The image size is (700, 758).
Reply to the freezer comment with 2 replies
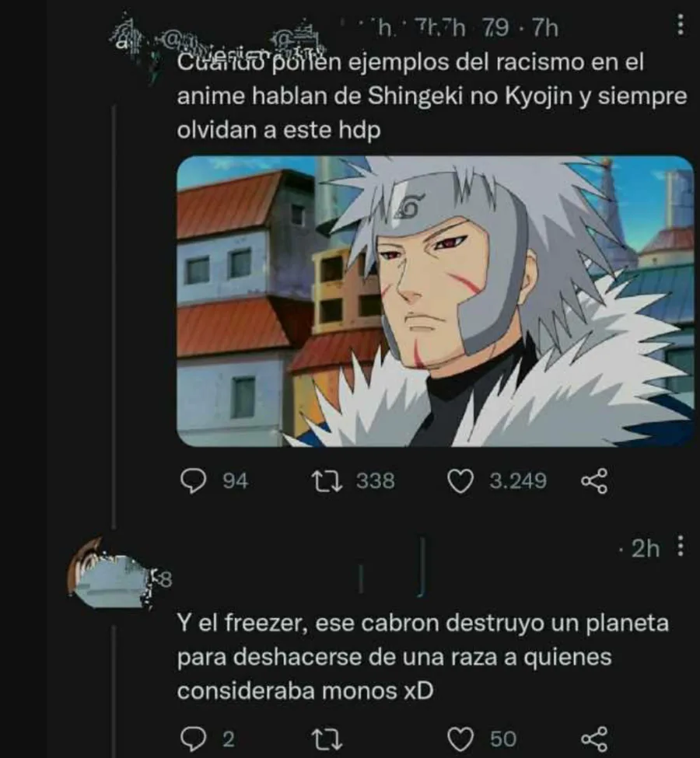pyautogui.click(x=193, y=739)
